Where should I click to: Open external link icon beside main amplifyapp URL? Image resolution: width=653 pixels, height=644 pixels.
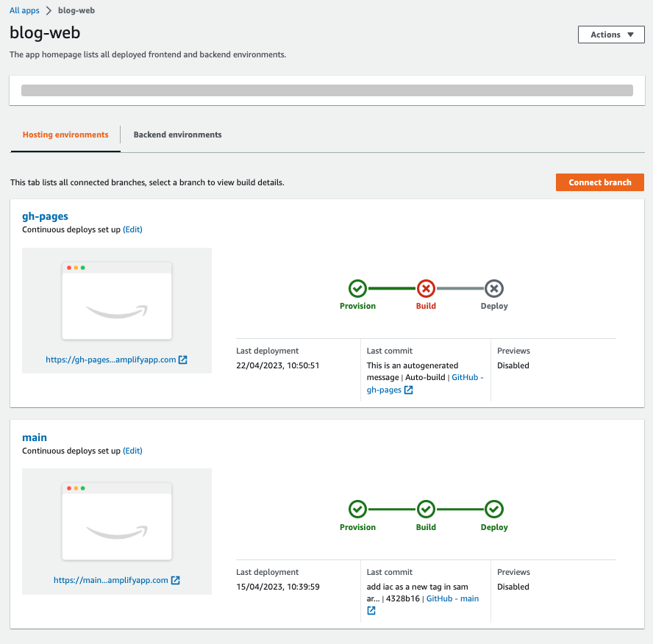(x=175, y=580)
